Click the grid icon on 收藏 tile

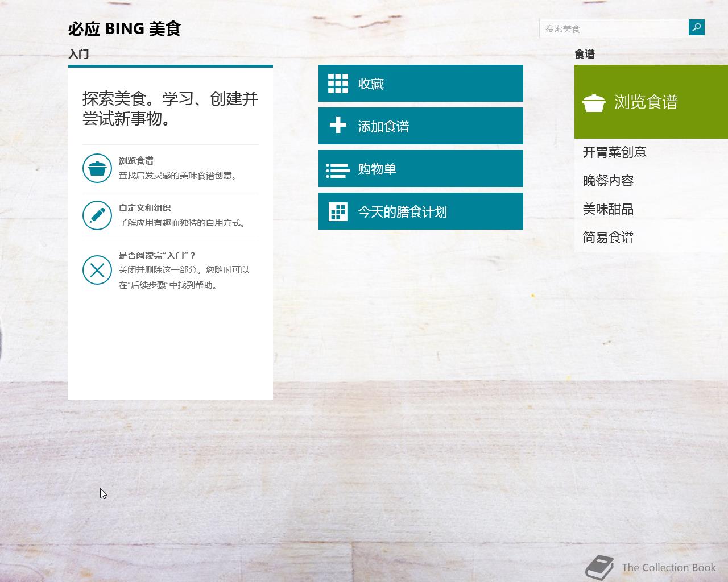[x=338, y=84]
